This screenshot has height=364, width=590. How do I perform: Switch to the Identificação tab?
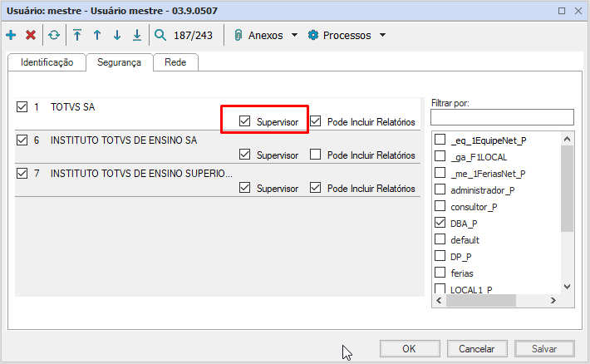pos(47,62)
